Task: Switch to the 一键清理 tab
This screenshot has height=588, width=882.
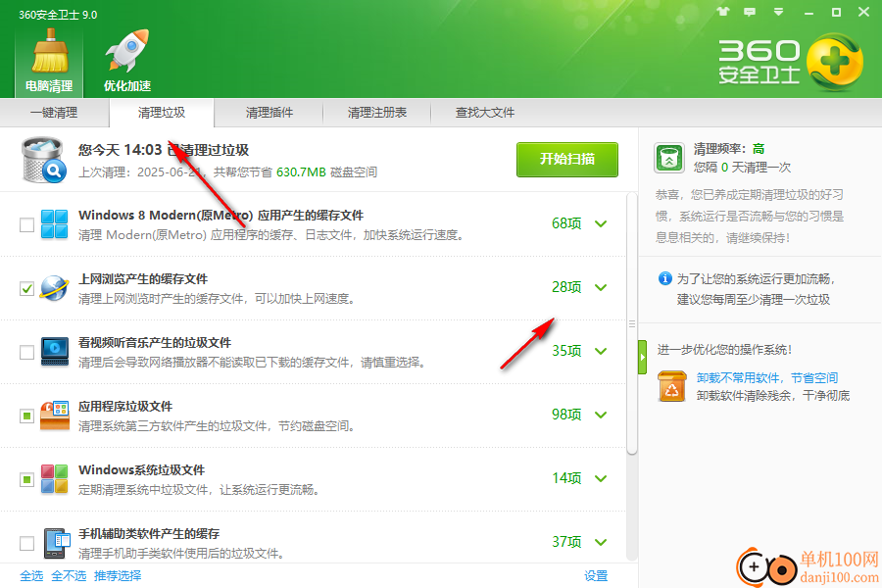Action: click(54, 113)
